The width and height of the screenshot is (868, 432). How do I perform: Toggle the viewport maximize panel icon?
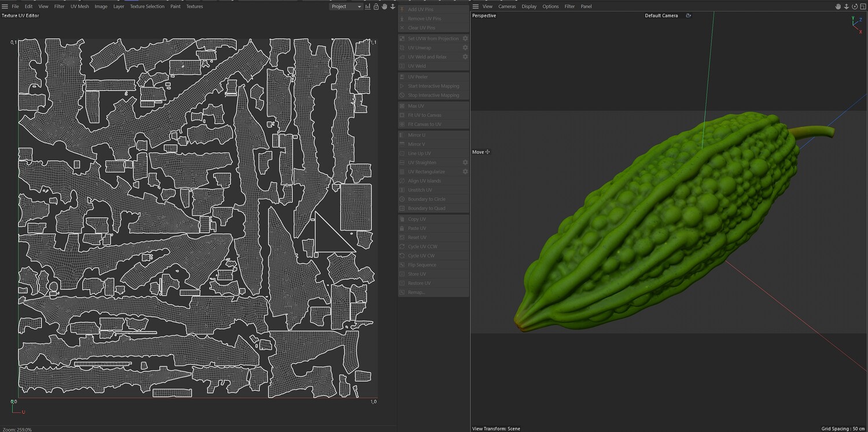pyautogui.click(x=862, y=6)
